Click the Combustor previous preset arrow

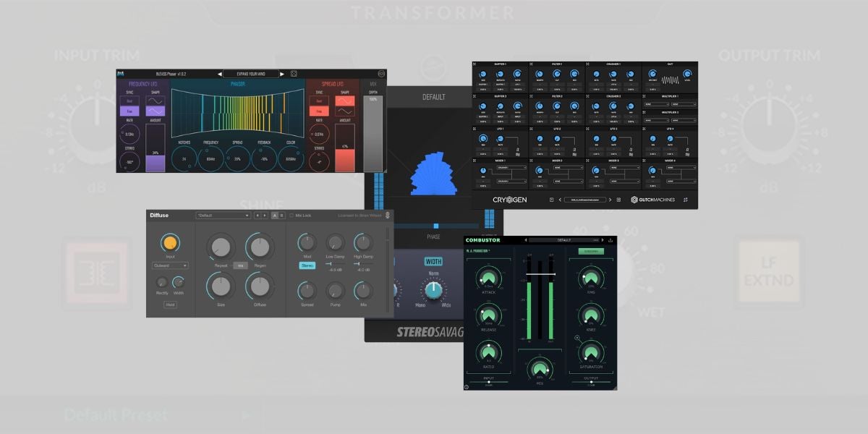[525, 240]
